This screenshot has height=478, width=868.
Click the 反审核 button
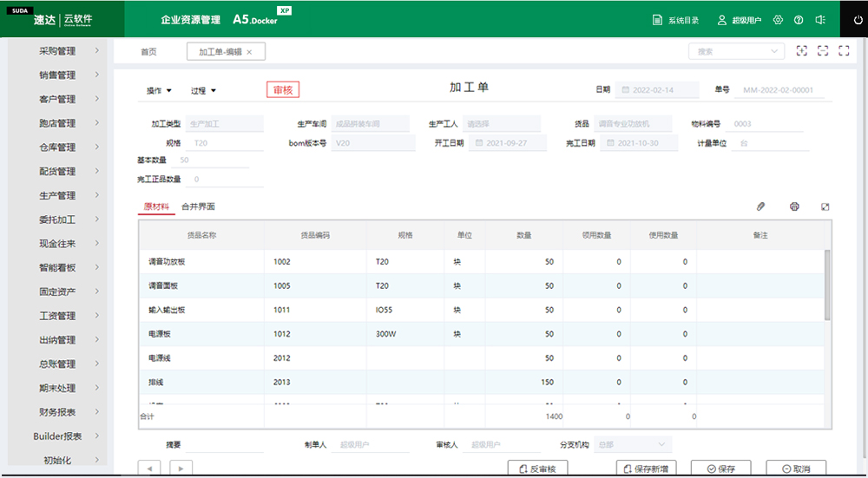537,468
